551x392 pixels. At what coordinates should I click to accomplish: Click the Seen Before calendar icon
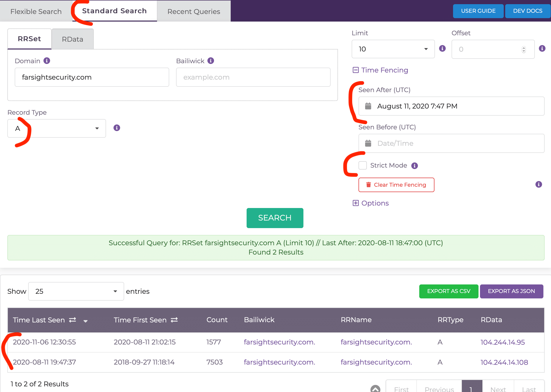coord(368,143)
